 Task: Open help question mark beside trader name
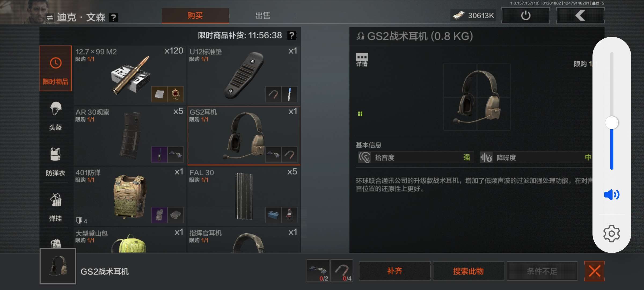coord(114,18)
